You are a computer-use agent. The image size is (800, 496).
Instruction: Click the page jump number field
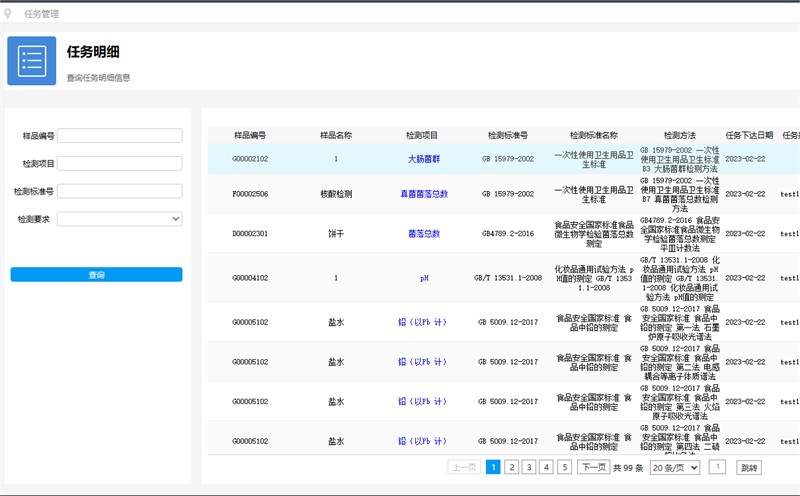717,467
